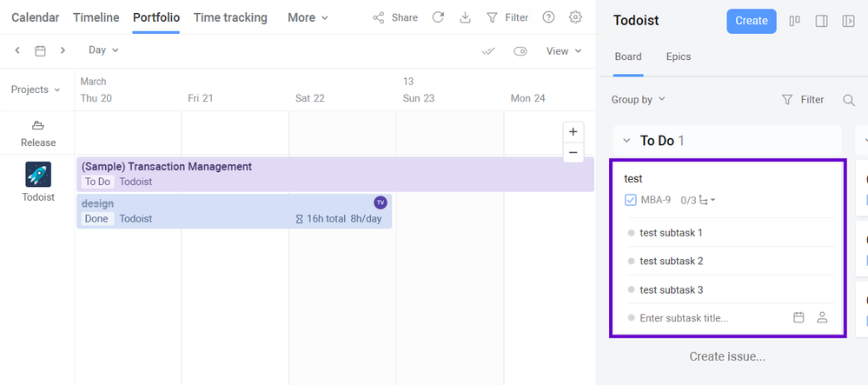
Task: Zoom in with the plus button
Action: coord(573,132)
